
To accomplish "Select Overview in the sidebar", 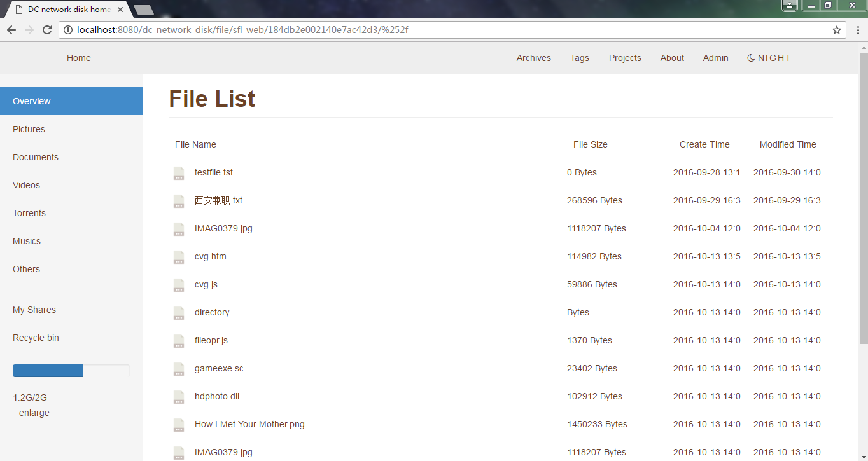I will tap(71, 101).
